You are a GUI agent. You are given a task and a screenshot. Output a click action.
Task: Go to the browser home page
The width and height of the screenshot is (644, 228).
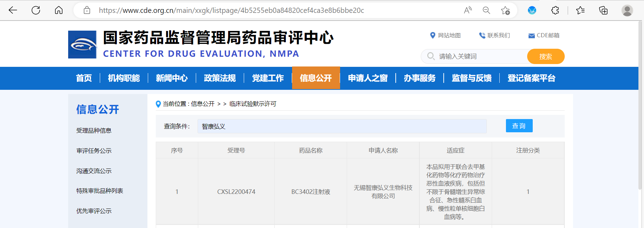click(59, 10)
